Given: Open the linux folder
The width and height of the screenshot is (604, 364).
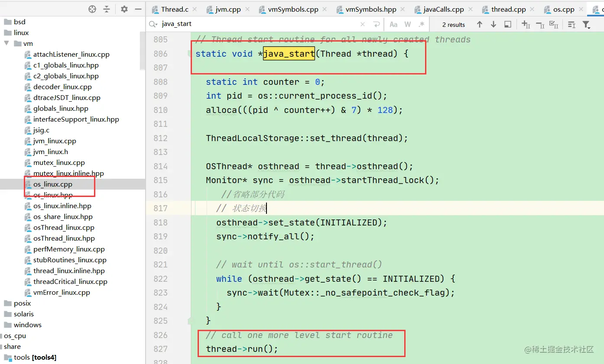Looking at the screenshot, I should pyautogui.click(x=21, y=32).
